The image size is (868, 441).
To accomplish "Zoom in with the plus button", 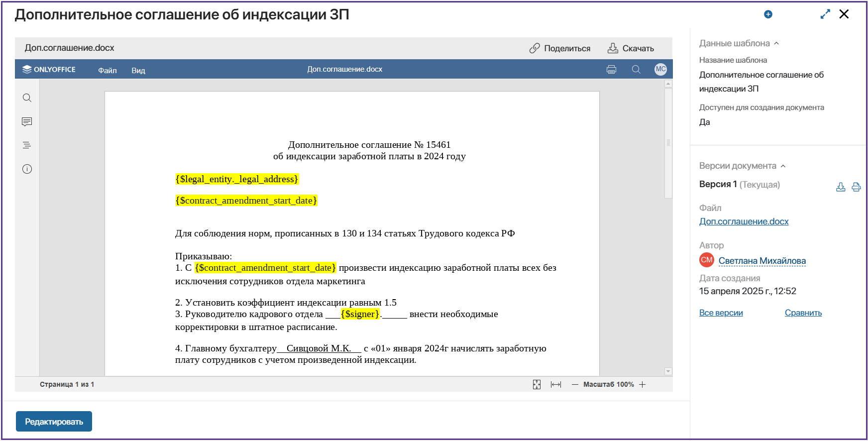I will click(x=643, y=385).
